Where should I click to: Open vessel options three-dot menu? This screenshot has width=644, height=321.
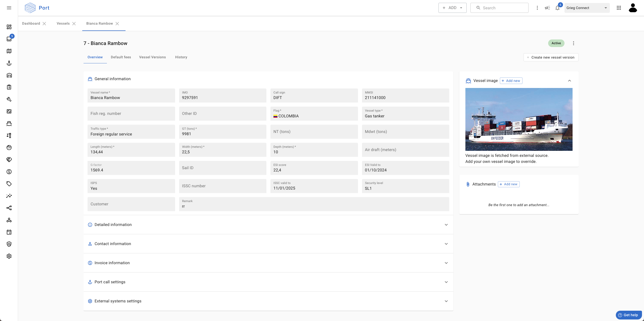(574, 43)
